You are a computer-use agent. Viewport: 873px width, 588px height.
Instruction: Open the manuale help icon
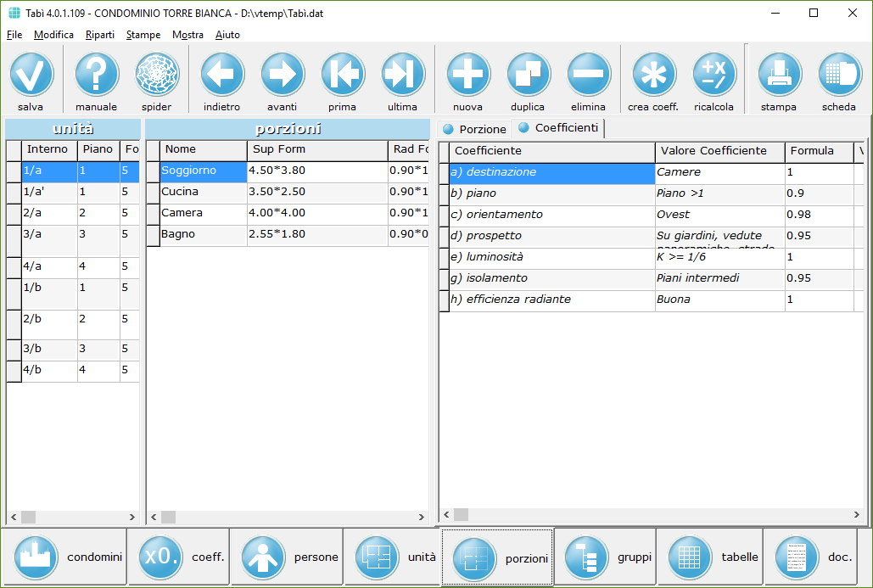click(x=97, y=75)
